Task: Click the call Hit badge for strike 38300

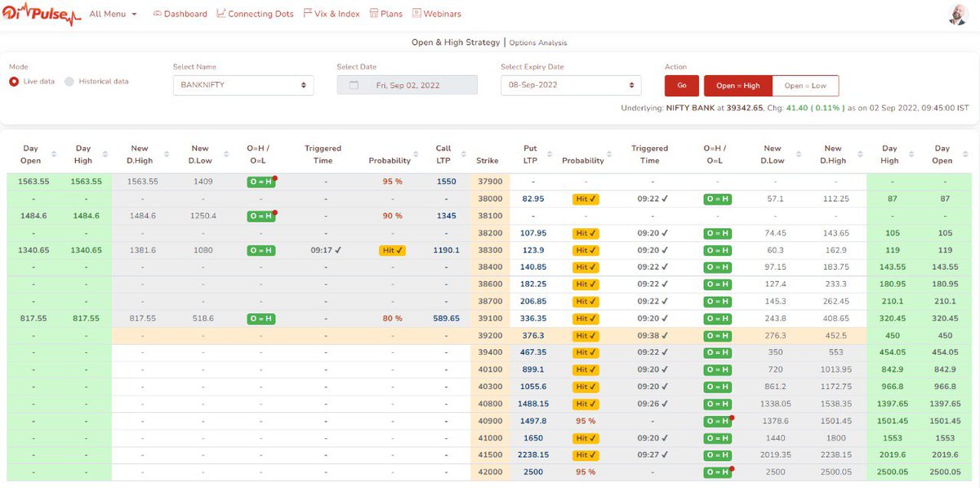Action: click(x=392, y=250)
